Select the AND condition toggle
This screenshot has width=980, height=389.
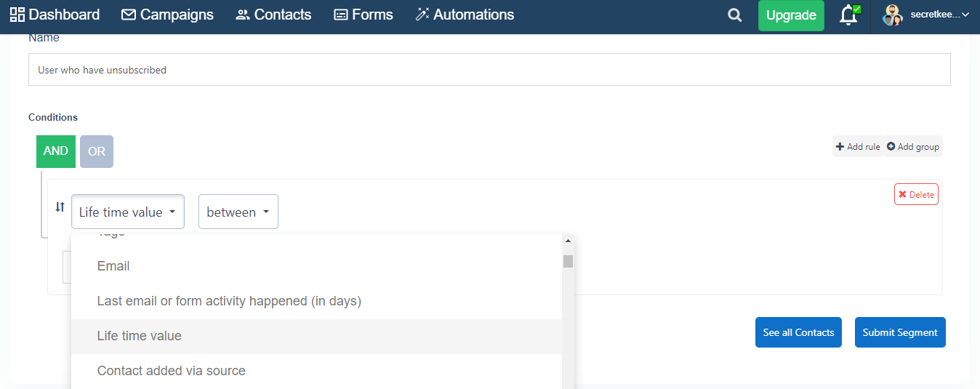pyautogui.click(x=56, y=151)
